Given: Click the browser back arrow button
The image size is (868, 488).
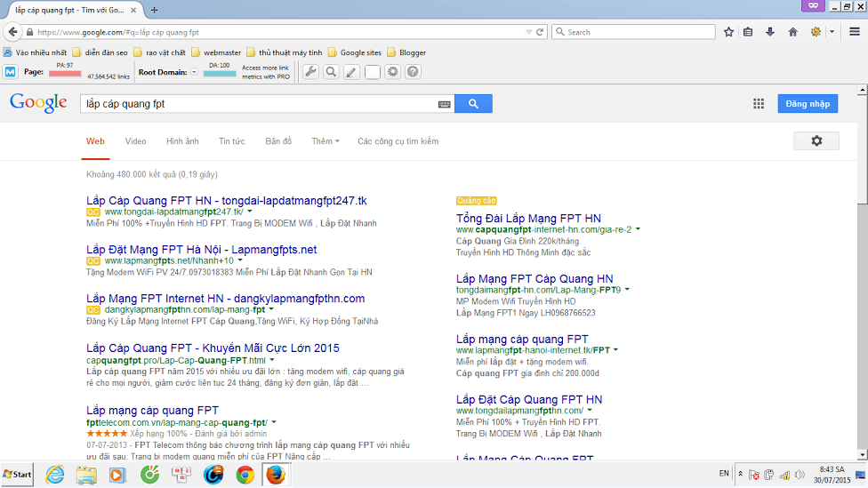Looking at the screenshot, I should point(12,32).
